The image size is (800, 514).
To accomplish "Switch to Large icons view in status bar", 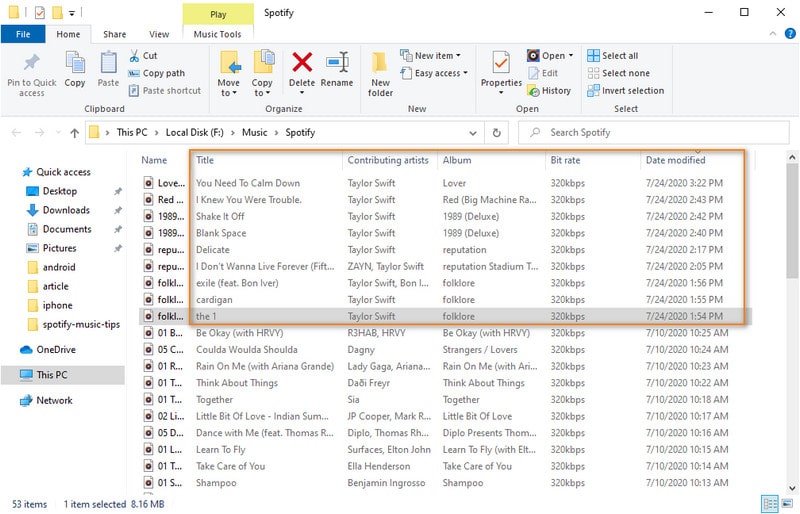I will [x=787, y=504].
